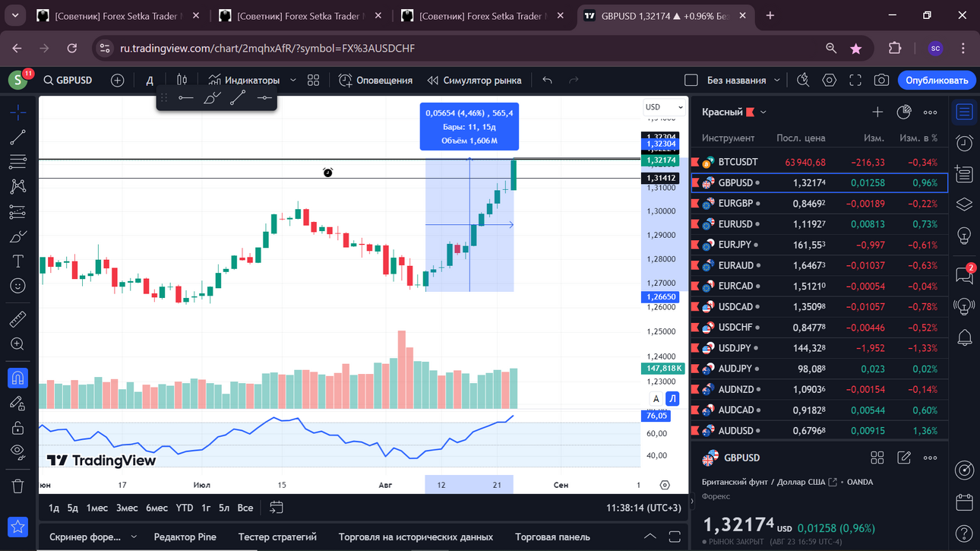This screenshot has width=980, height=551.
Task: Open the candlestick chart type selector
Action: pos(182,80)
